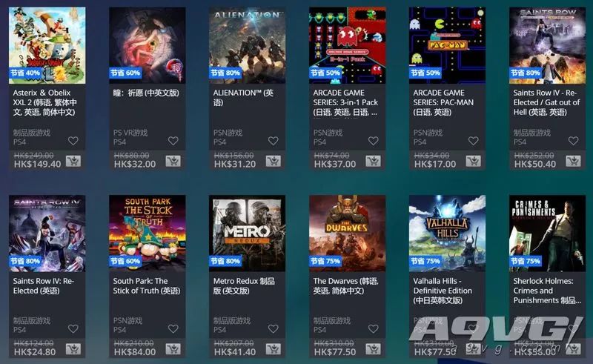Add 瞳：祈愿 PS VR game to cart
Screen dimensions: 593x364
[173, 161]
